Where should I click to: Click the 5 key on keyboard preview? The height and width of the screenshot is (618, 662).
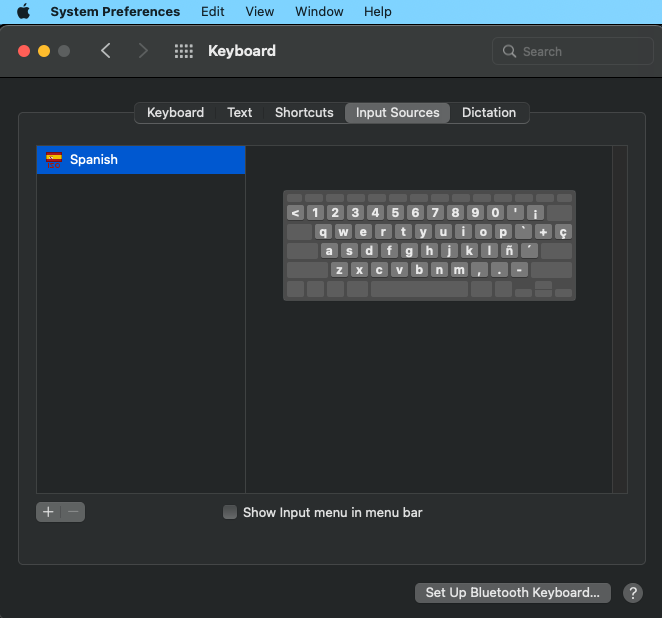click(x=395, y=213)
